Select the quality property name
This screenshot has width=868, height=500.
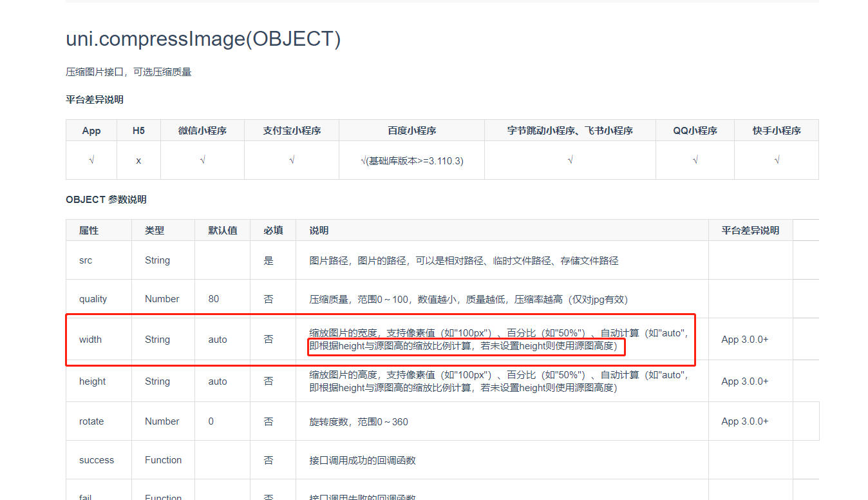click(x=93, y=299)
